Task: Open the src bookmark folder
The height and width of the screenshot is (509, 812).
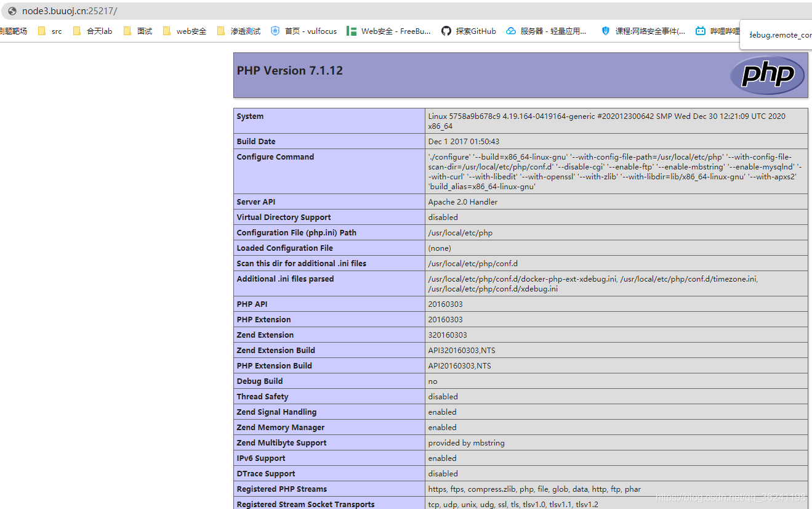Action: [x=50, y=31]
